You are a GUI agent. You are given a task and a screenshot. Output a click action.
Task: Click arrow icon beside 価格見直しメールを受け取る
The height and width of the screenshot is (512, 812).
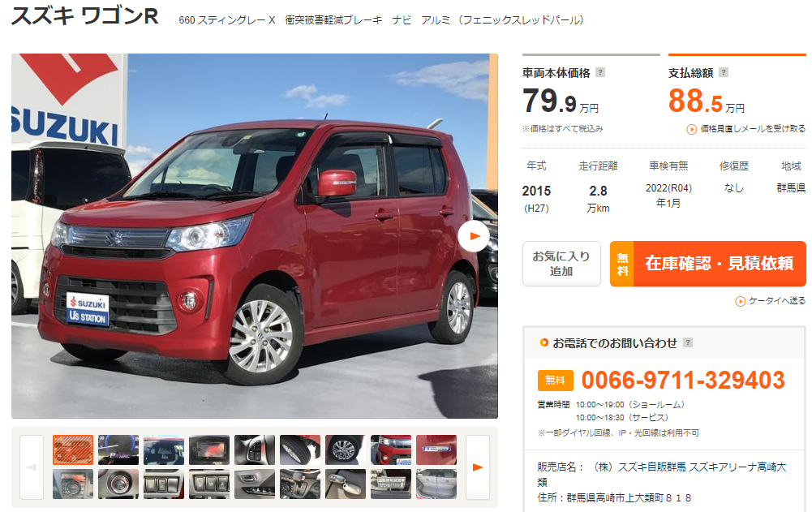[x=691, y=129]
